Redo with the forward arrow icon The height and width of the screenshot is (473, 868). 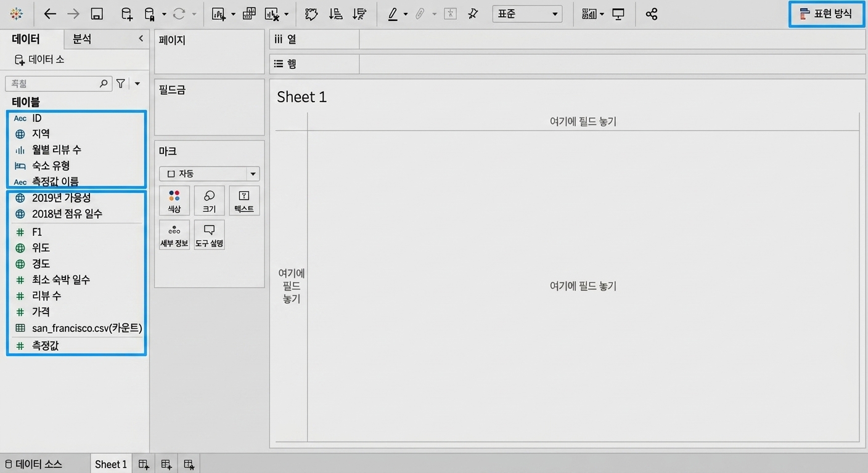pyautogui.click(x=73, y=14)
